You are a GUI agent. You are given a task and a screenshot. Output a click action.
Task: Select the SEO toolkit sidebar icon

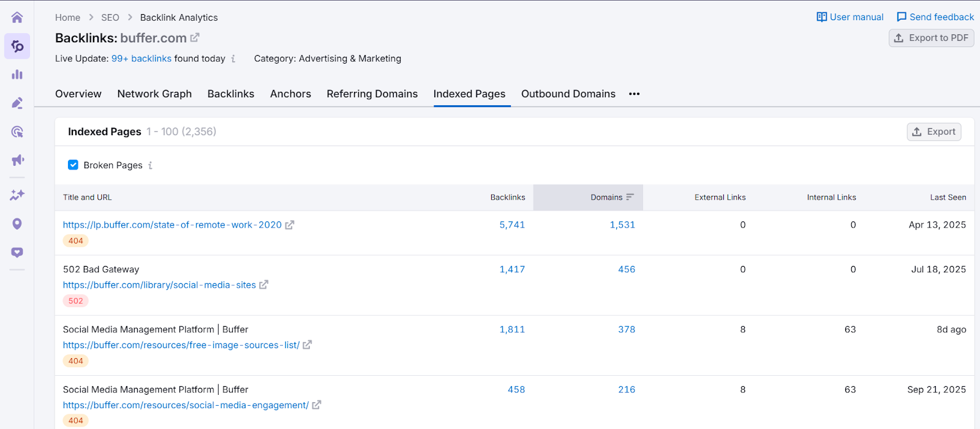point(17,46)
